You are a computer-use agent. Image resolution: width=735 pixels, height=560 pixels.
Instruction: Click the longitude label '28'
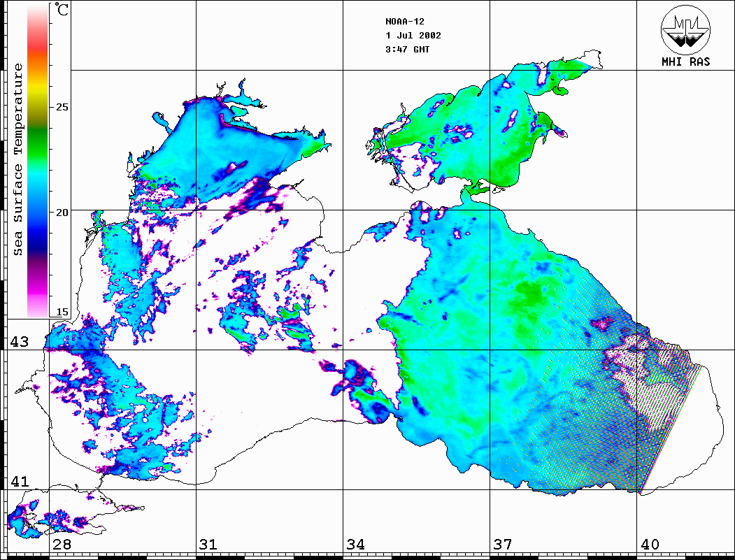click(x=62, y=544)
